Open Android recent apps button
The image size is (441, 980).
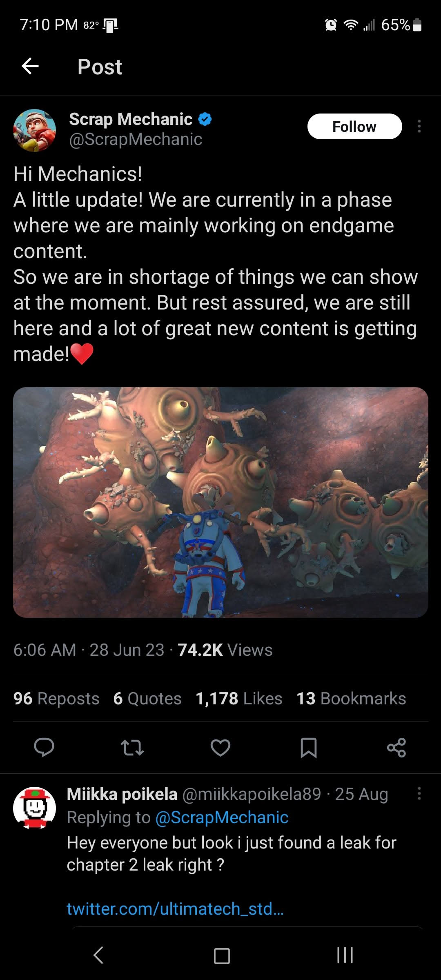tap(345, 955)
